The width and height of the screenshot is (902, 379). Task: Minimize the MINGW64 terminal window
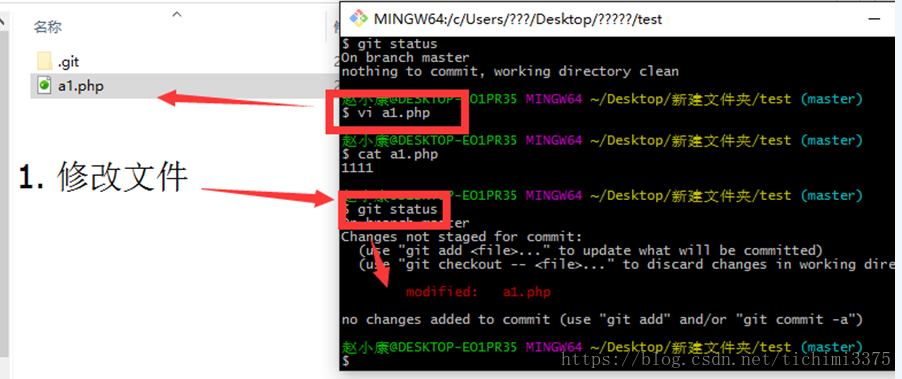(x=873, y=19)
